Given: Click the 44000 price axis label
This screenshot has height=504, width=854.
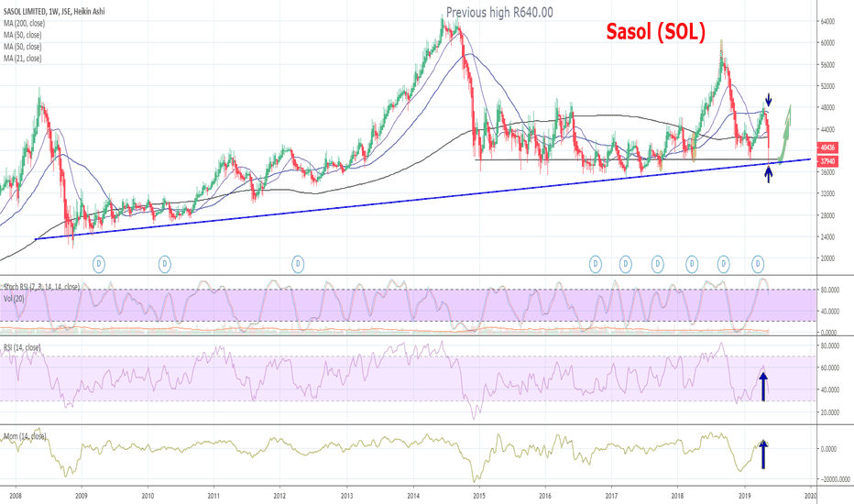Looking at the screenshot, I should [x=827, y=130].
